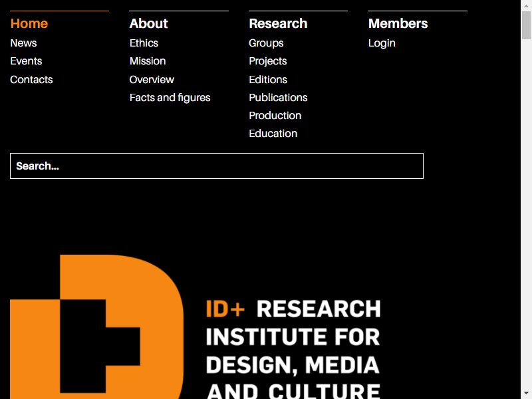Viewport: 532px width, 399px height.
Task: Open the Publications link
Action: [x=278, y=98]
